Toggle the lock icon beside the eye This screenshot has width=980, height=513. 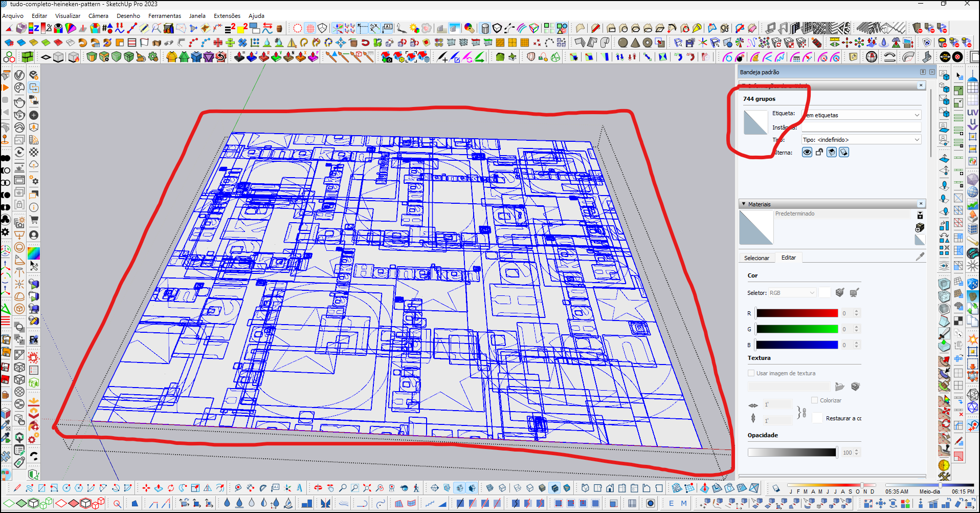[x=819, y=152]
